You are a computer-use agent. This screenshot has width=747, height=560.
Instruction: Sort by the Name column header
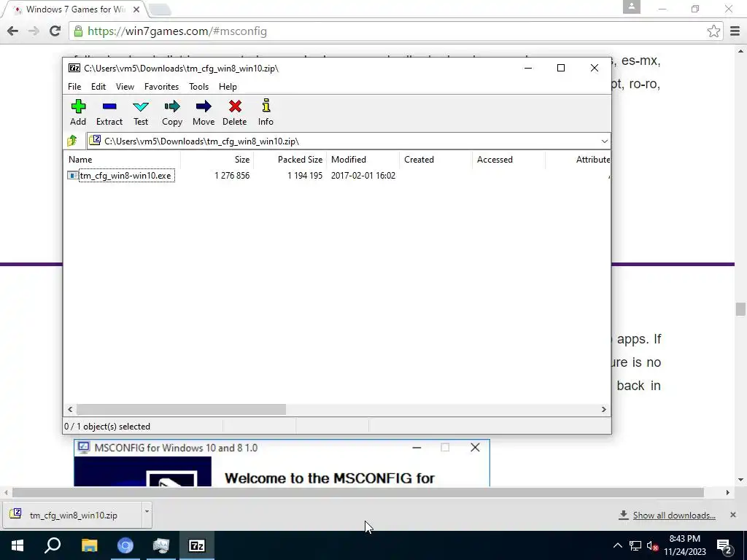click(122, 160)
